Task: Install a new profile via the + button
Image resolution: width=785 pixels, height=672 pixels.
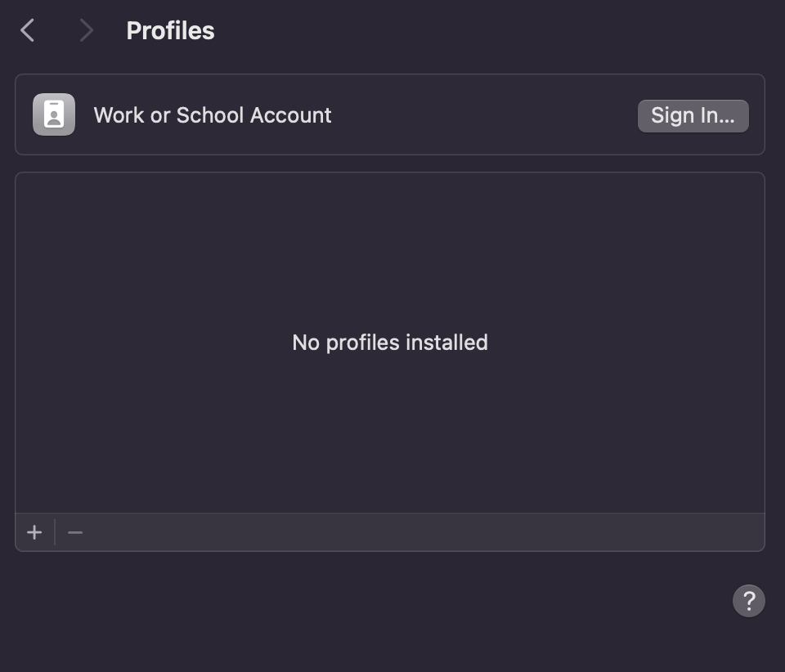Action: point(34,532)
